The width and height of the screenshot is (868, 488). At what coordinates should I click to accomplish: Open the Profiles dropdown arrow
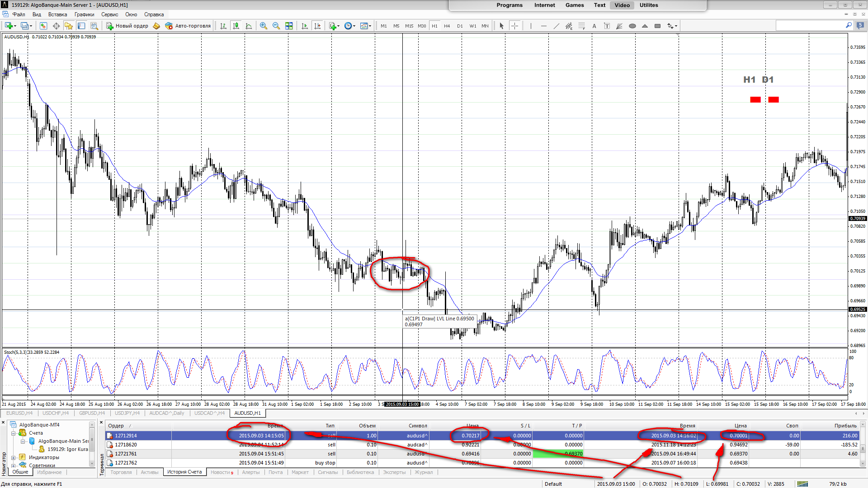coord(30,26)
